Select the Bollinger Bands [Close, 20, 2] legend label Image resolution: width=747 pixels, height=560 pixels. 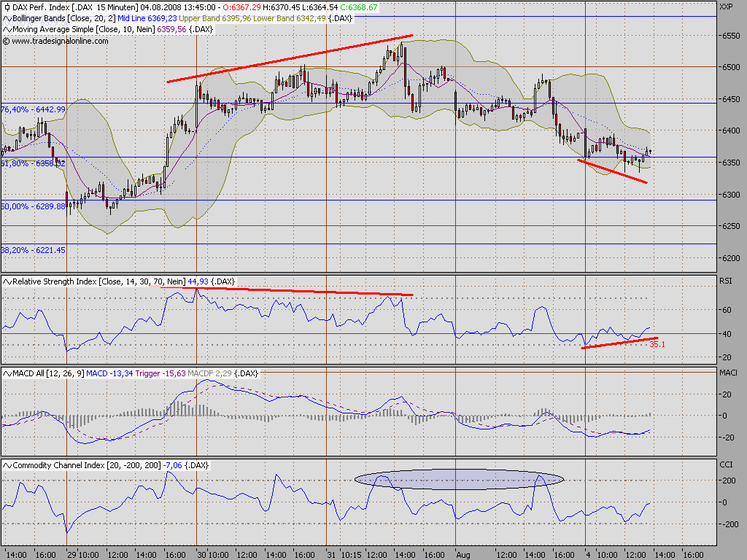(64, 18)
